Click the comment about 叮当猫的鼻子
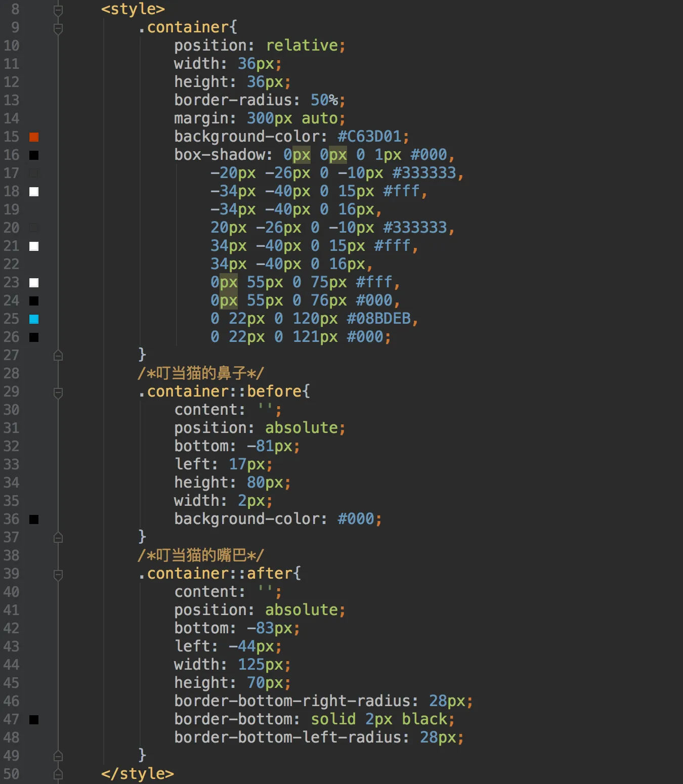683x784 pixels. pyautogui.click(x=201, y=373)
